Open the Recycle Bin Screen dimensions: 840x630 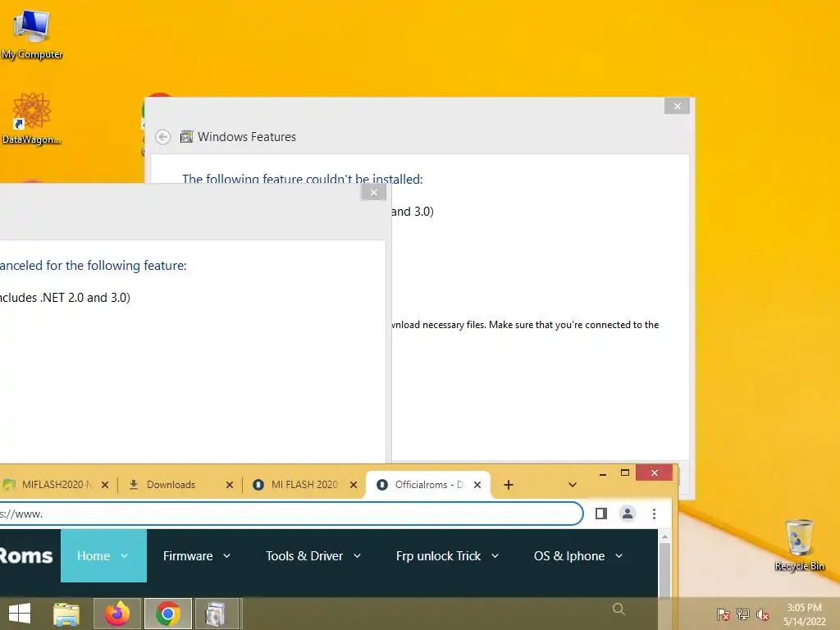point(799,545)
